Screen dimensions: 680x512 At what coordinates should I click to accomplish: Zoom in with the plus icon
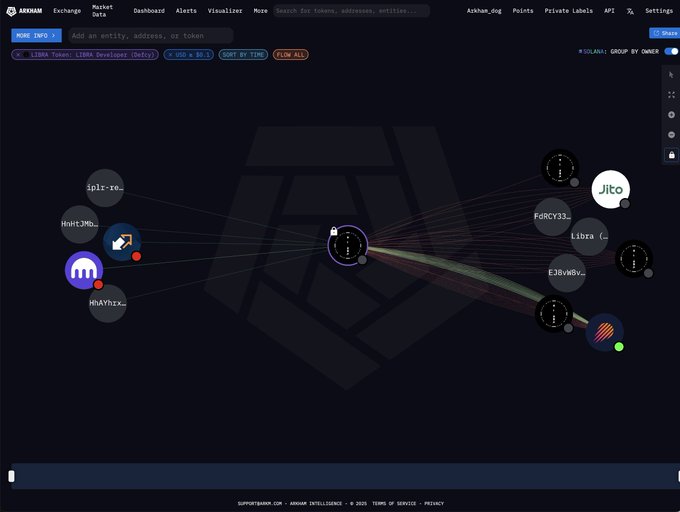671,115
